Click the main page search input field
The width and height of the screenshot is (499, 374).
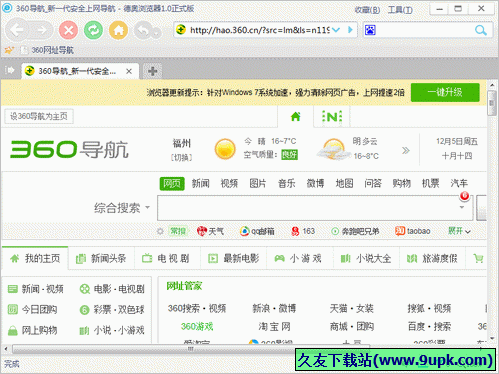pos(315,208)
